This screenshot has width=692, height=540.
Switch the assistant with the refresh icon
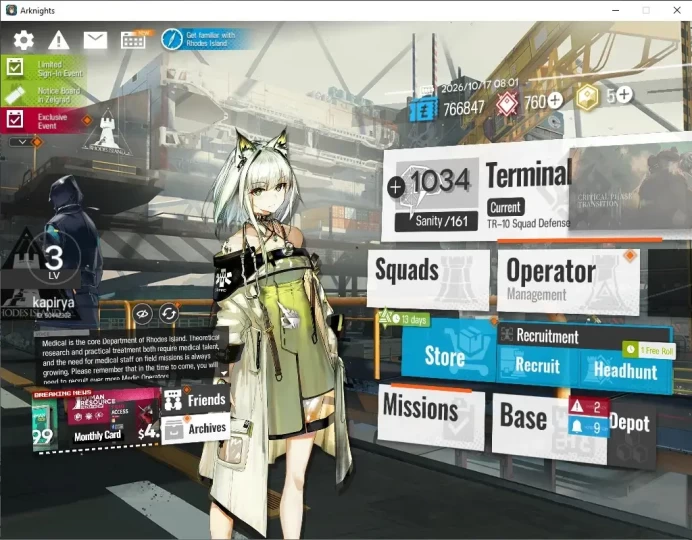pos(169,314)
